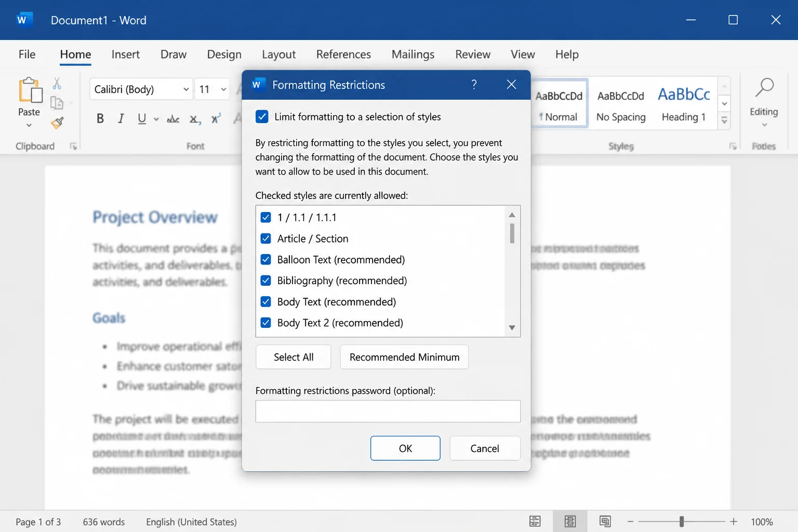Uncheck Bibliography (recommended) style
798x532 pixels.
coord(265,281)
